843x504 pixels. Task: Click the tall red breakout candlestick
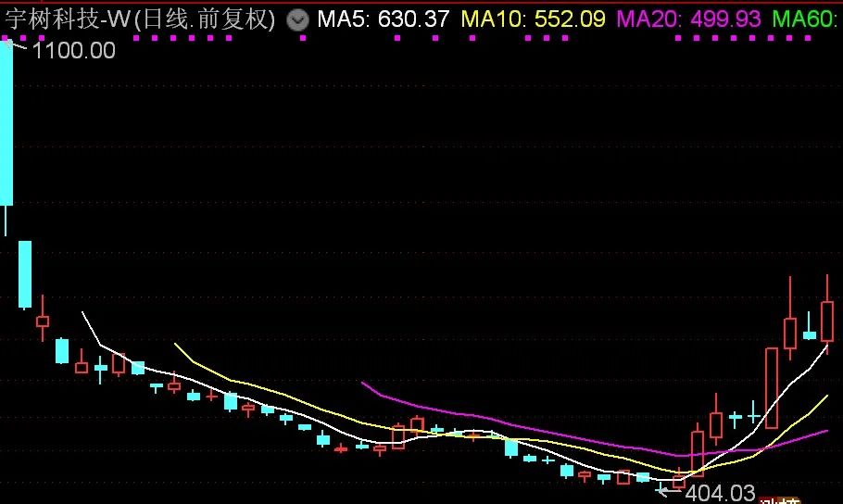(x=772, y=388)
